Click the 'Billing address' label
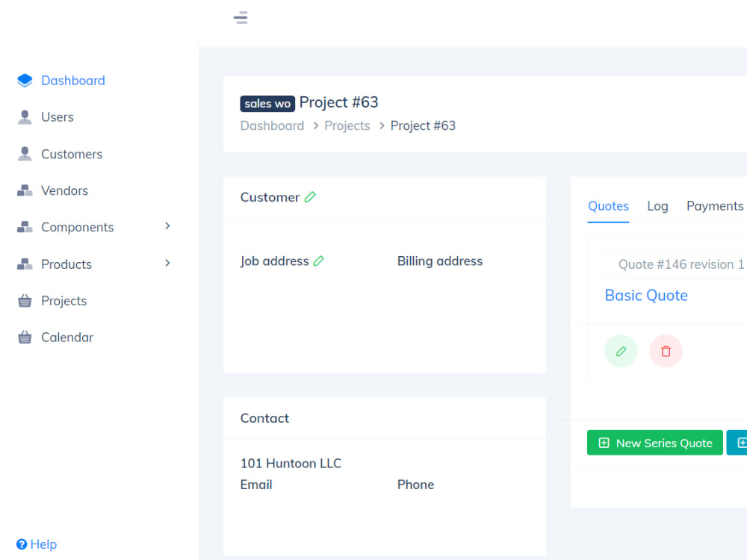The image size is (747, 560). tap(440, 261)
